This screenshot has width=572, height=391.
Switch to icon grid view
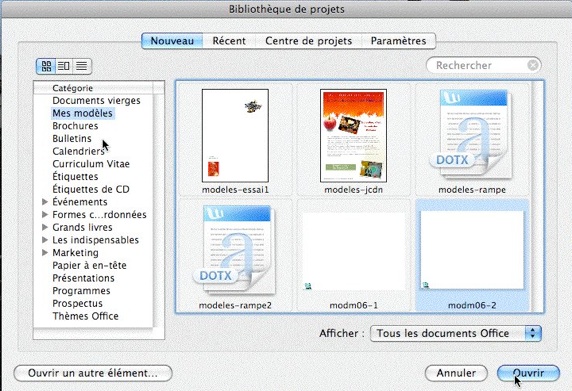(x=46, y=66)
